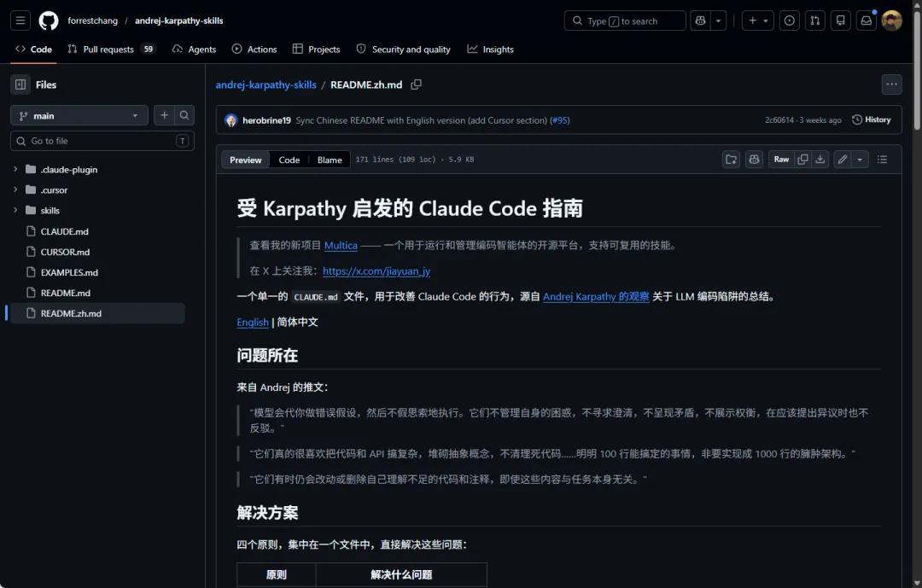This screenshot has height=588, width=922.
Task: Open the repositories icon in header
Action: 841,20
